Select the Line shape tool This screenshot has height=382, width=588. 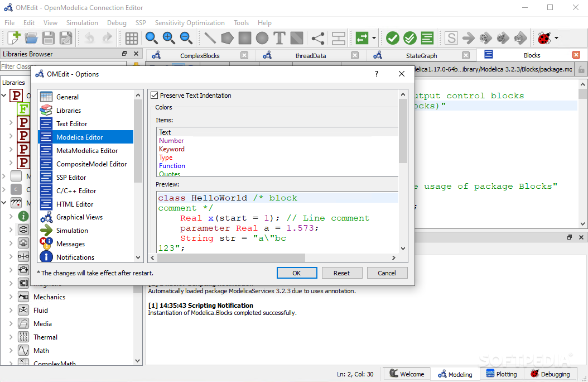pos(210,38)
